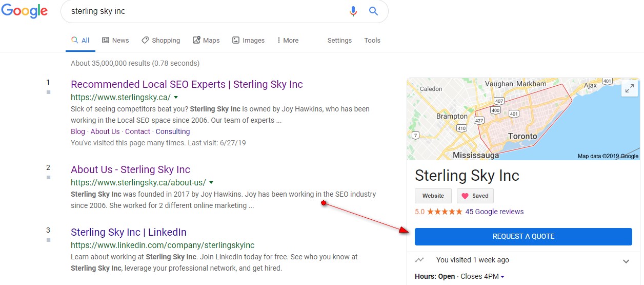Open the Shopping results tab

(x=160, y=40)
